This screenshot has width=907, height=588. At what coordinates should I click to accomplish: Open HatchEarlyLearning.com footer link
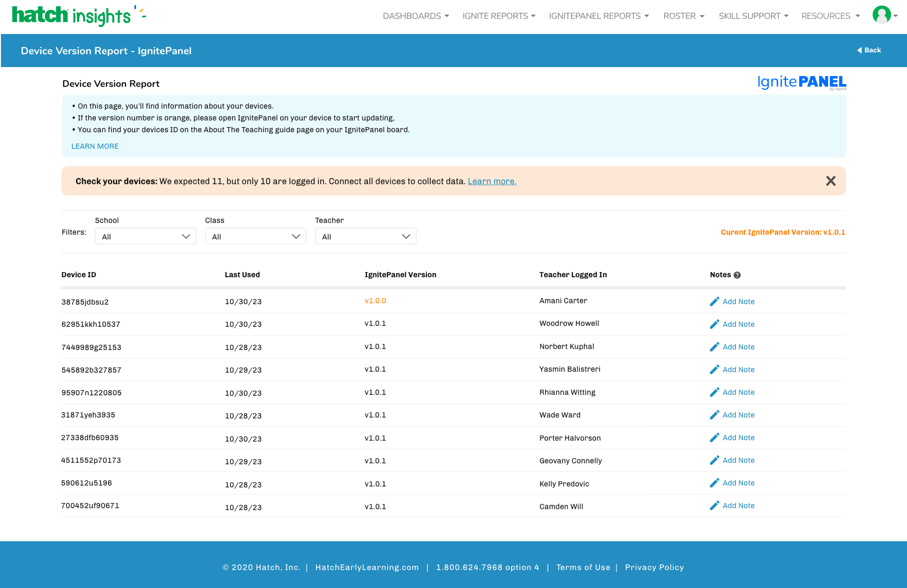(x=367, y=567)
